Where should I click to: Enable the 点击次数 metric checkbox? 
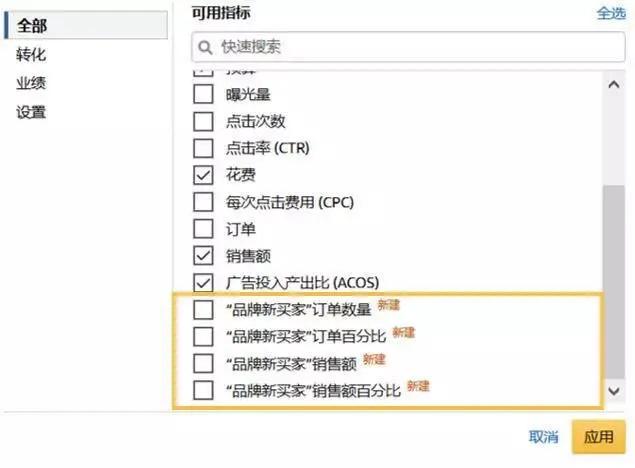click(x=203, y=121)
